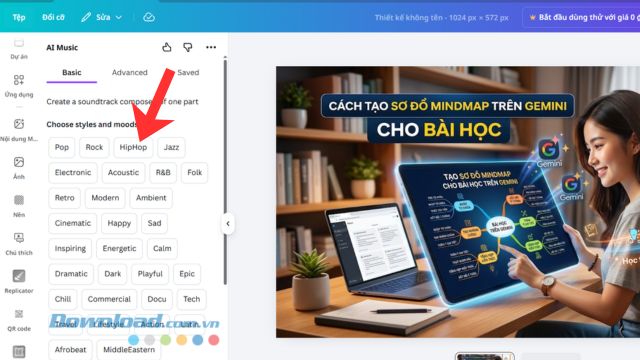Viewport: 640px width, 360px height.
Task: Pick the Afrobeat style
Action: [x=70, y=350]
